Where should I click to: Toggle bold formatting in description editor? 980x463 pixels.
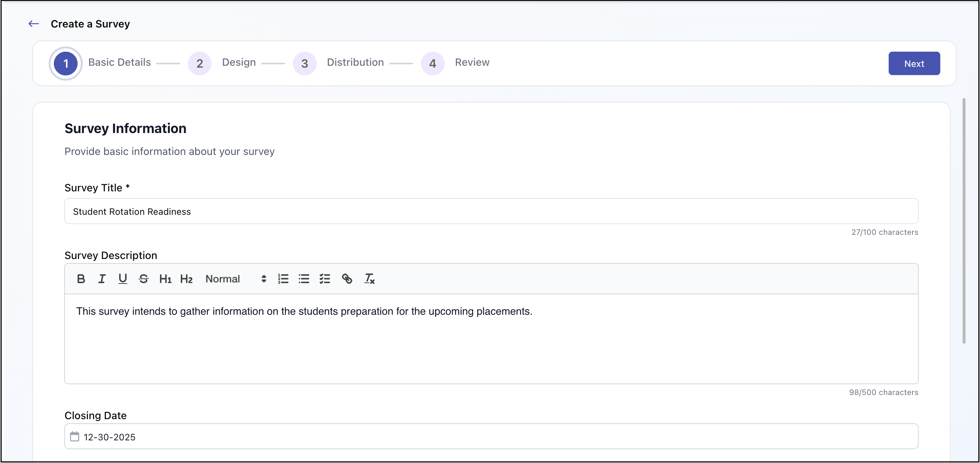click(x=81, y=279)
